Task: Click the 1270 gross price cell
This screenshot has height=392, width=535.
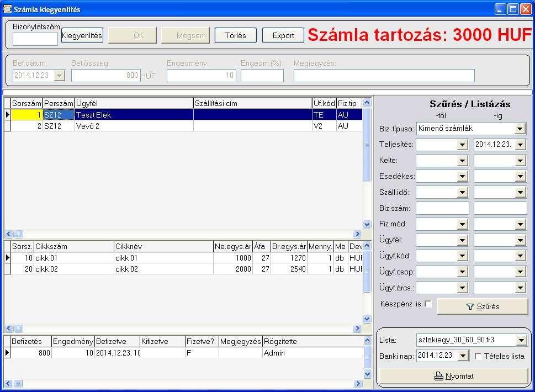Action: tap(289, 258)
